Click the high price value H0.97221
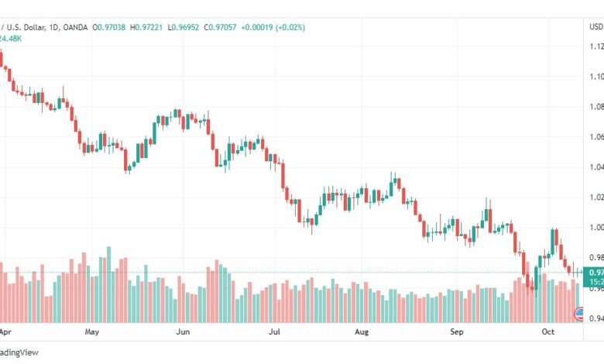This screenshot has width=604, height=364. [x=146, y=27]
